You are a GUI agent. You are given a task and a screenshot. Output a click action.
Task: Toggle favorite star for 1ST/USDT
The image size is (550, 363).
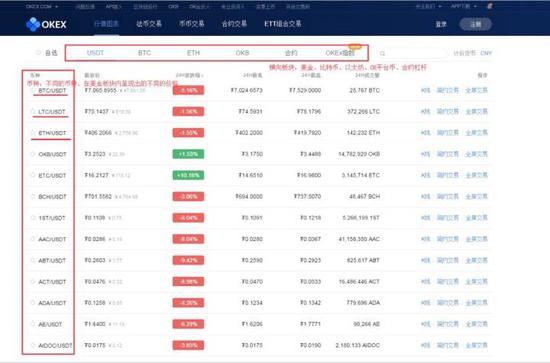coord(33,218)
